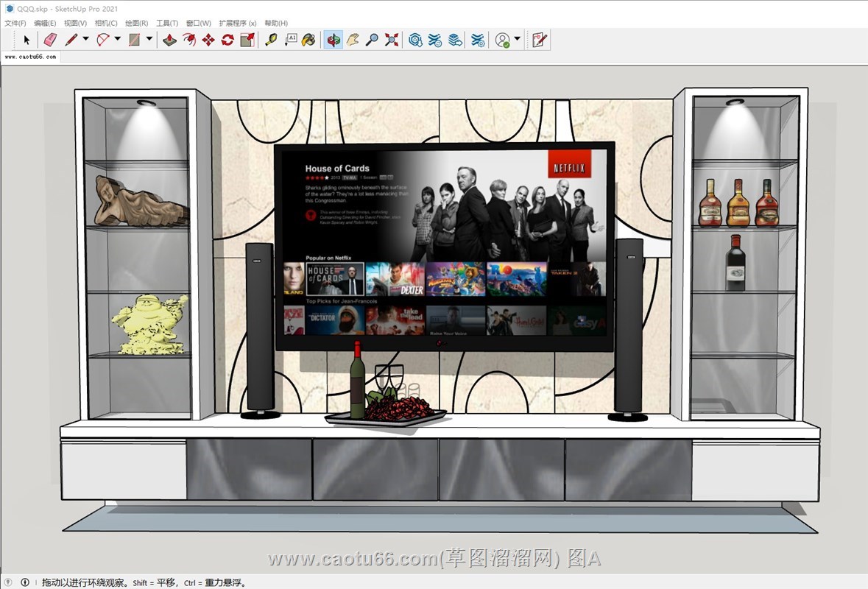Click the info circle in status bar
This screenshot has width=868, height=589.
pyautogui.click(x=25, y=582)
